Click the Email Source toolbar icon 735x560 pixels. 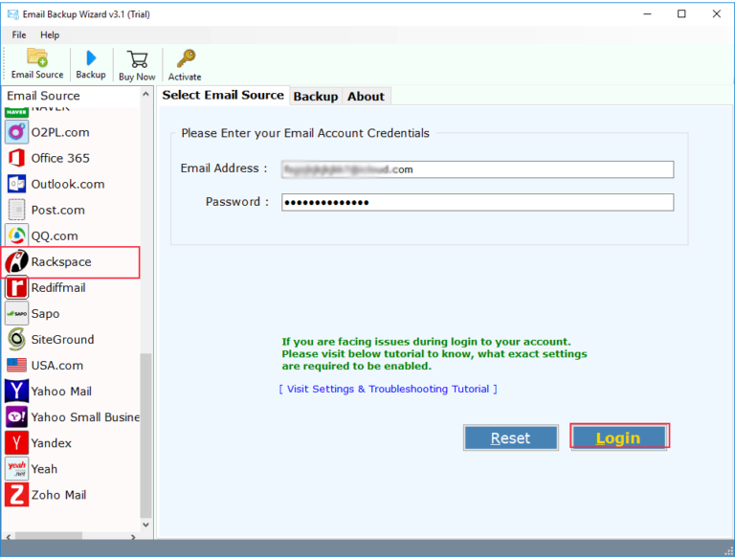pyautogui.click(x=37, y=58)
